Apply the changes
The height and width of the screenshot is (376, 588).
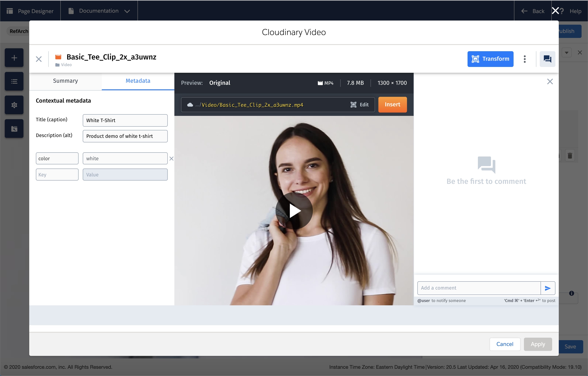[x=538, y=344]
